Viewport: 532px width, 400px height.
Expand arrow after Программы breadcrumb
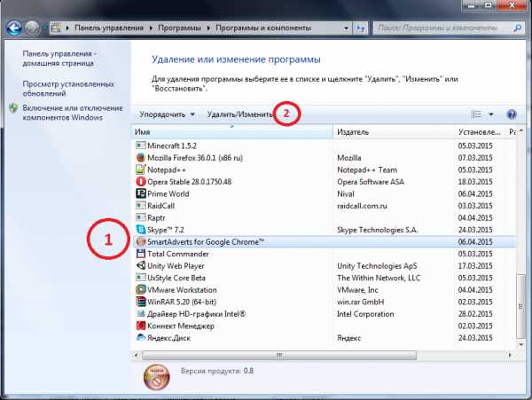(x=208, y=28)
